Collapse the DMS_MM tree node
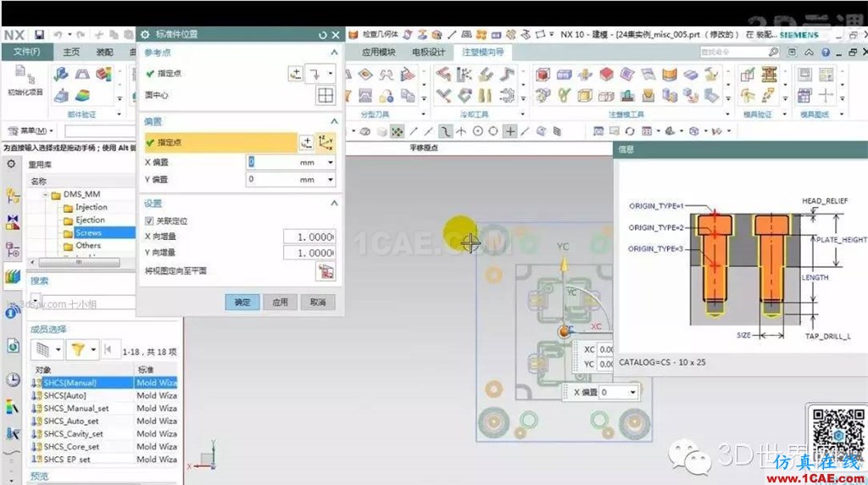 click(46, 195)
